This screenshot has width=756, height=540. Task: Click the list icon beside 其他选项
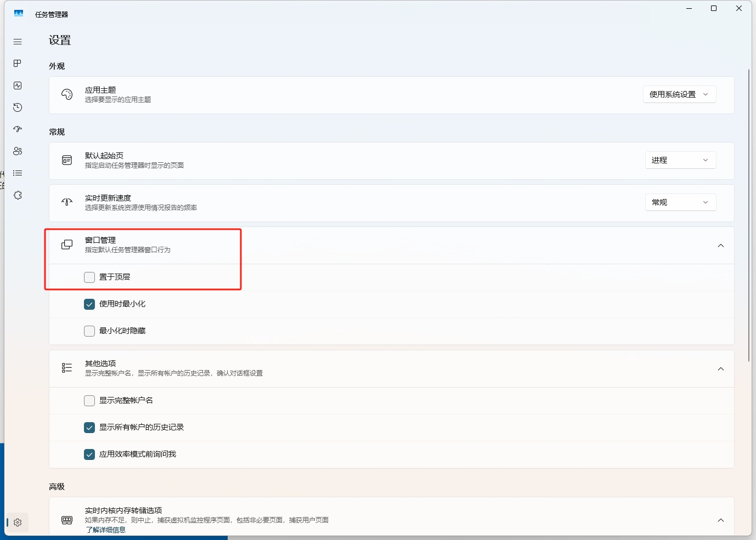click(x=67, y=368)
